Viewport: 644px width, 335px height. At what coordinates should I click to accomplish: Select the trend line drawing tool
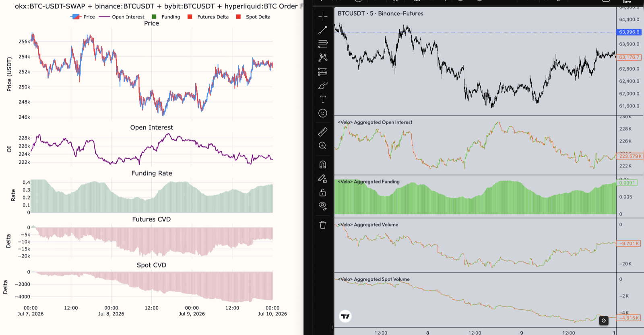(x=323, y=30)
